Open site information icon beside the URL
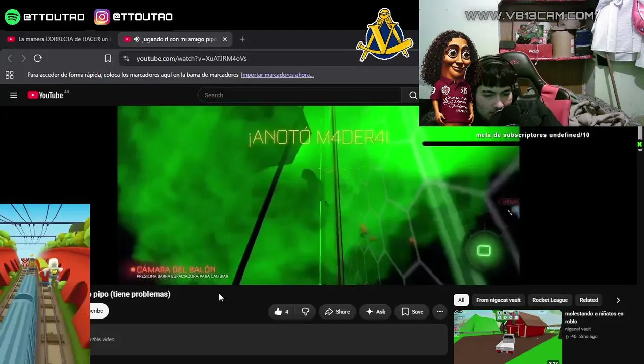The width and height of the screenshot is (644, 364). [126, 58]
